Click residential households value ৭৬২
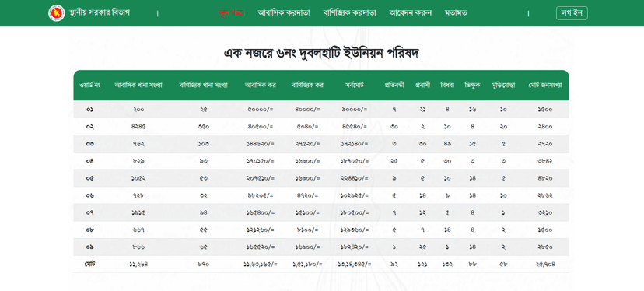 pos(138,144)
